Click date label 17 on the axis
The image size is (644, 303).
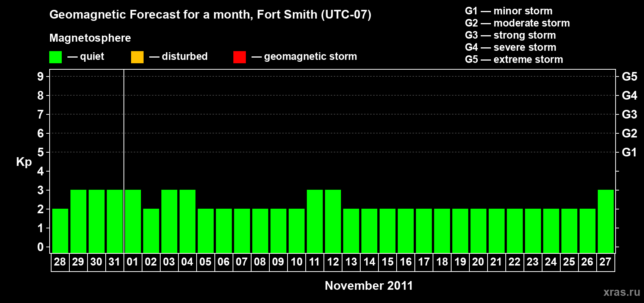(424, 262)
